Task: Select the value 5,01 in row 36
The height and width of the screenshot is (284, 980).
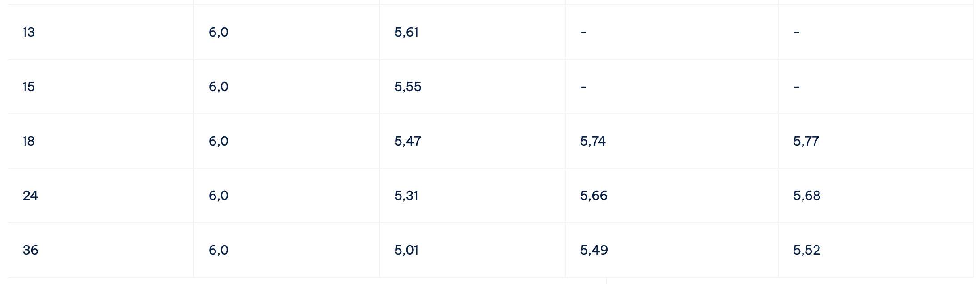Action: [406, 250]
